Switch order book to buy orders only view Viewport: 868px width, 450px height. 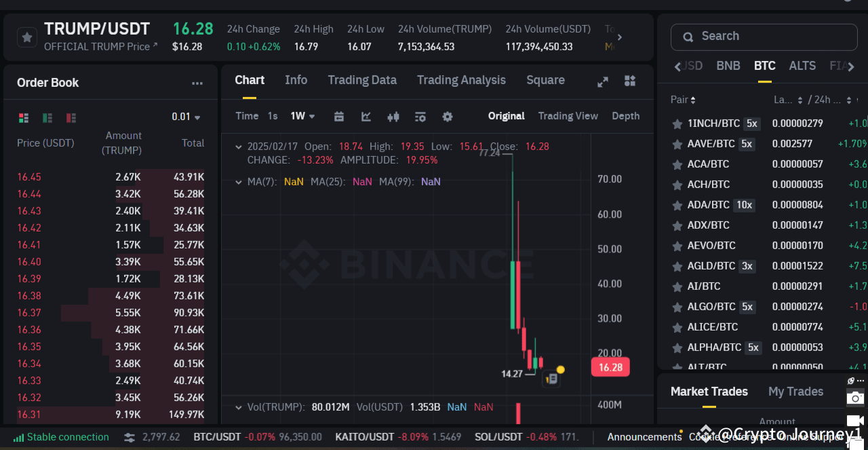pyautogui.click(x=47, y=117)
